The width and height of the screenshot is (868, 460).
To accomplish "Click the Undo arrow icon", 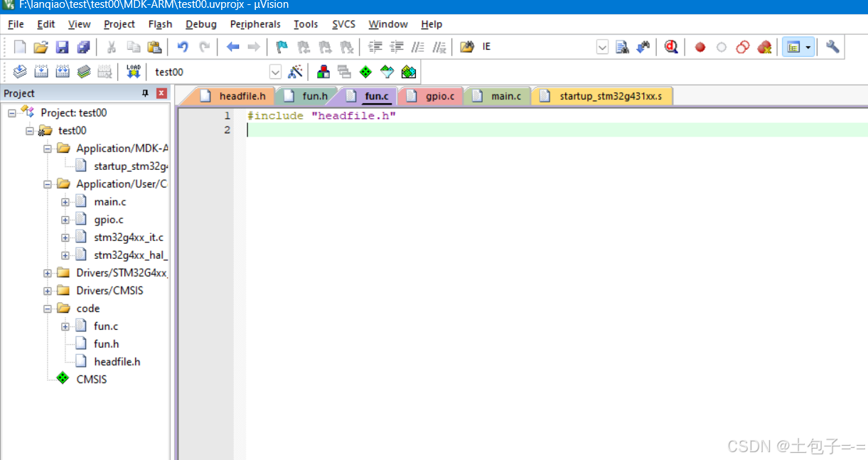I will click(x=183, y=48).
